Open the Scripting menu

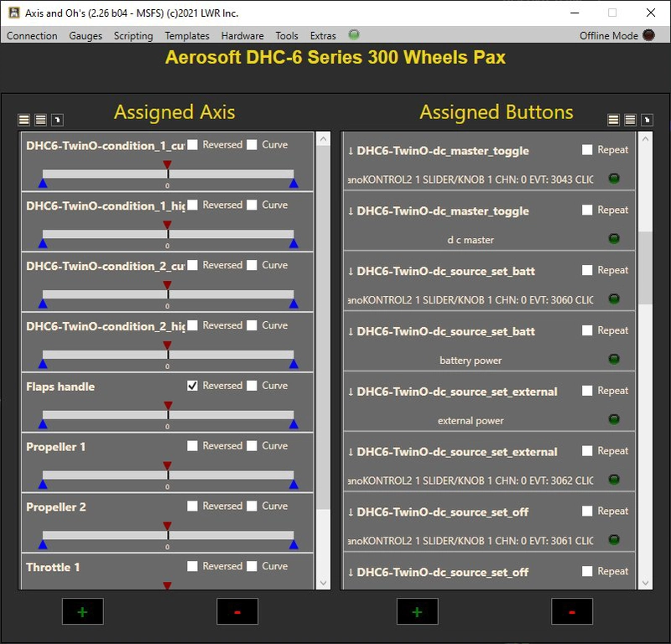133,35
